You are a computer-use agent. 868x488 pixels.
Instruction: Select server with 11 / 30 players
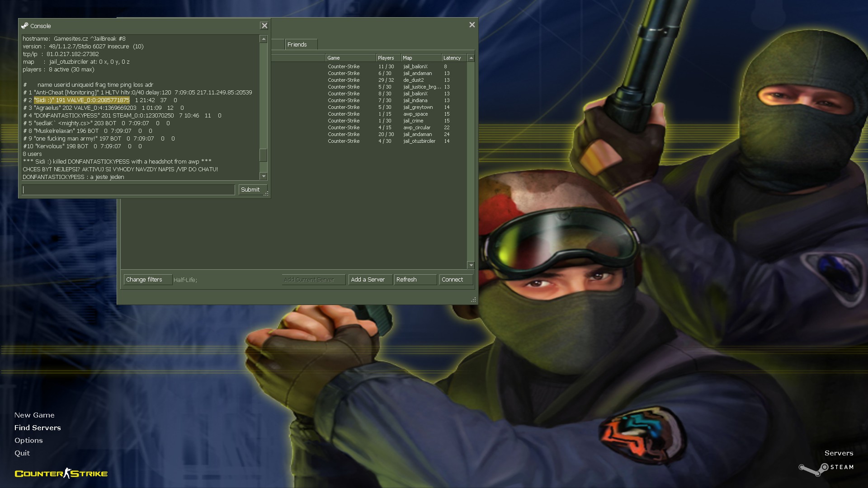[368, 66]
